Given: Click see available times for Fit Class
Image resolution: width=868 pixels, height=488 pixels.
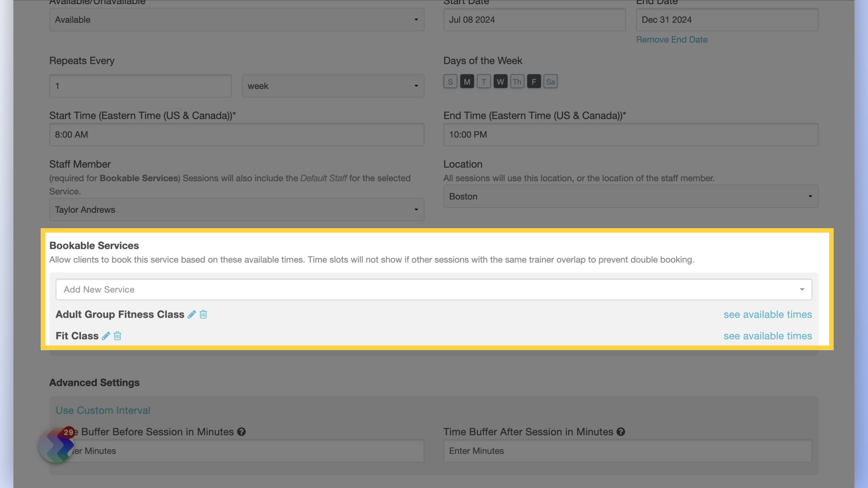Looking at the screenshot, I should pyautogui.click(x=767, y=335).
